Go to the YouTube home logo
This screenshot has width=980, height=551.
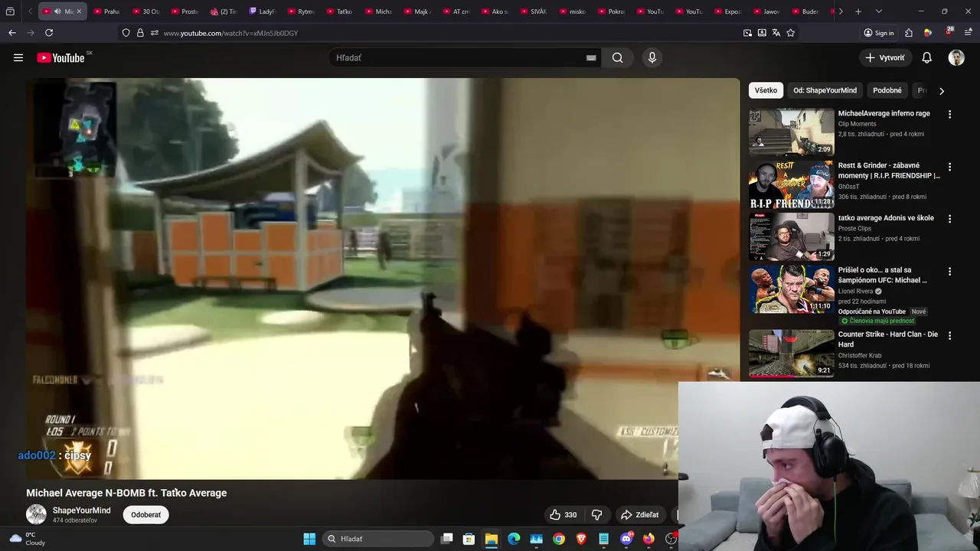coord(60,57)
